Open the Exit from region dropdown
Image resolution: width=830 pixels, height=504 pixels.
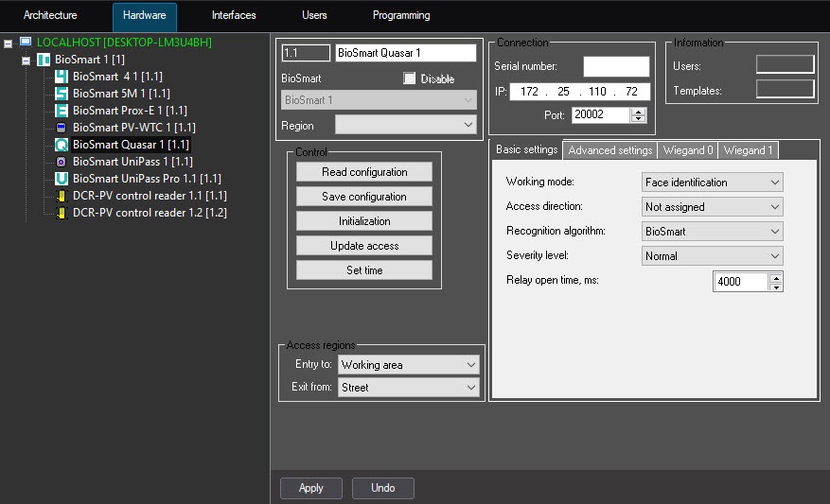408,387
